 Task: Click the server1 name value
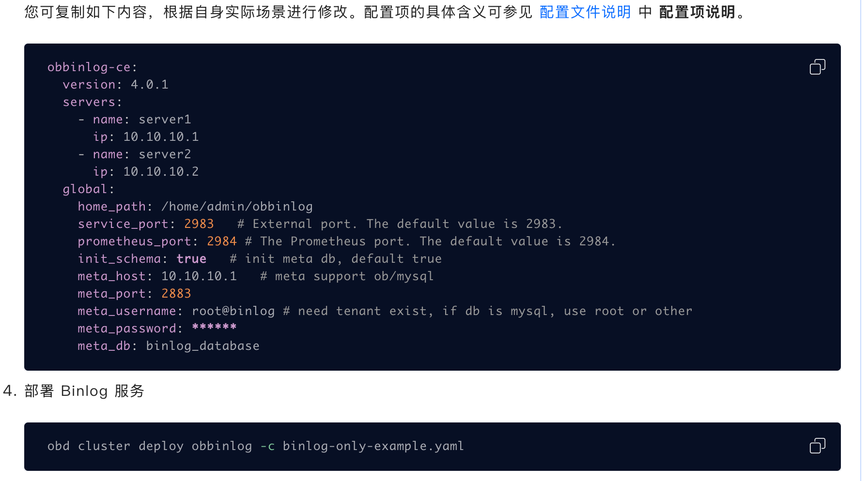coord(165,120)
